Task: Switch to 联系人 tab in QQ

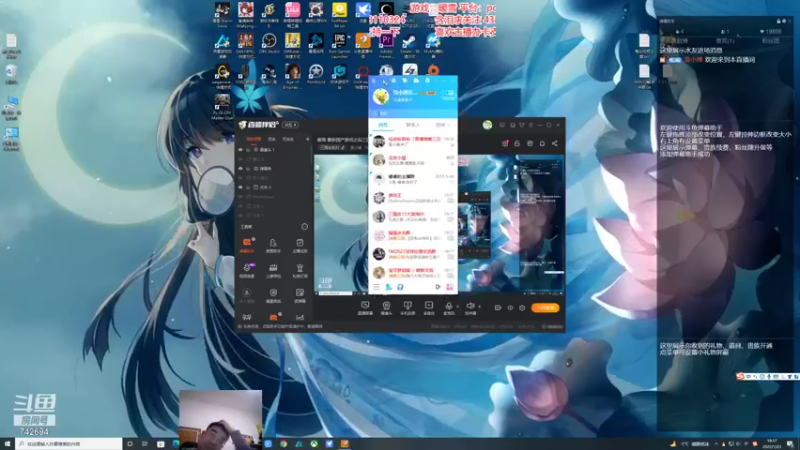Action: coord(412,125)
